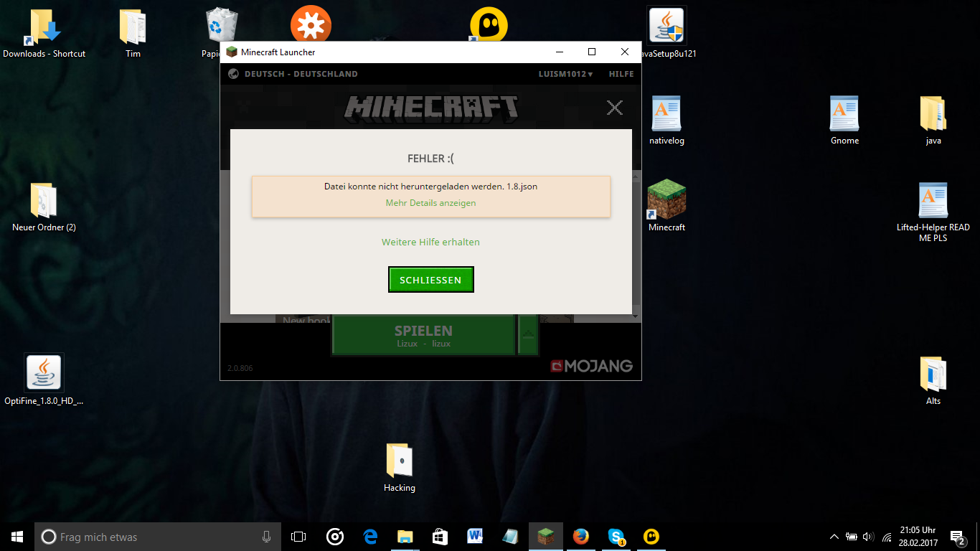The width and height of the screenshot is (980, 551).
Task: Click the Minecraft taskbar icon
Action: pos(546,537)
